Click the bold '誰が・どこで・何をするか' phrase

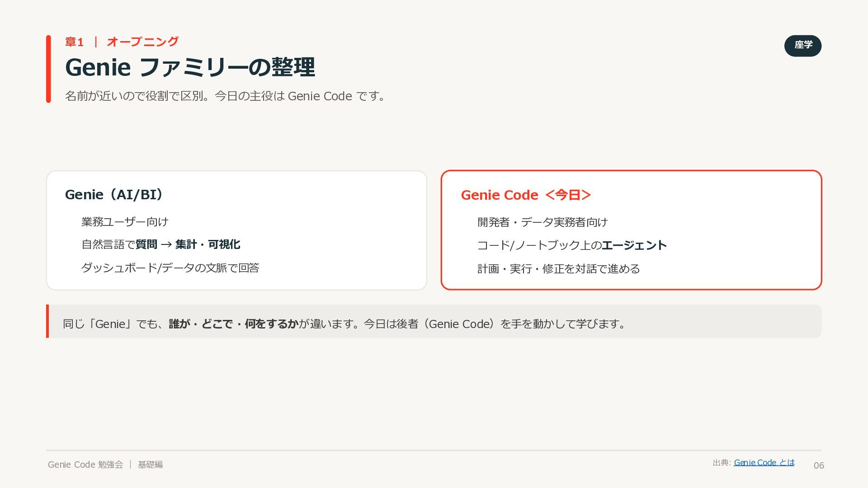coord(234,324)
